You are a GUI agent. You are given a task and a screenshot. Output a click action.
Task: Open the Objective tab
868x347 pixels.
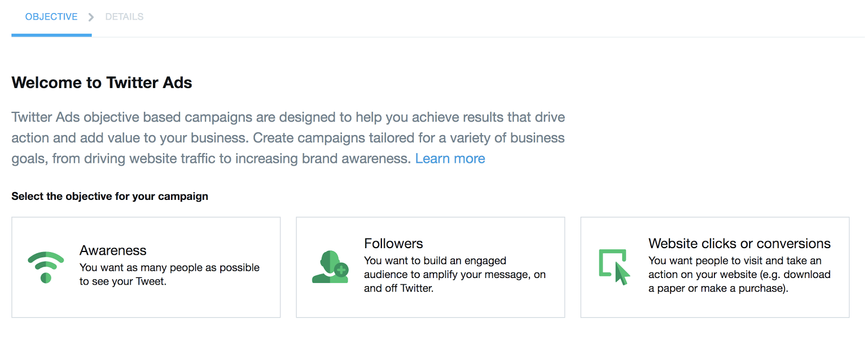pos(52,17)
